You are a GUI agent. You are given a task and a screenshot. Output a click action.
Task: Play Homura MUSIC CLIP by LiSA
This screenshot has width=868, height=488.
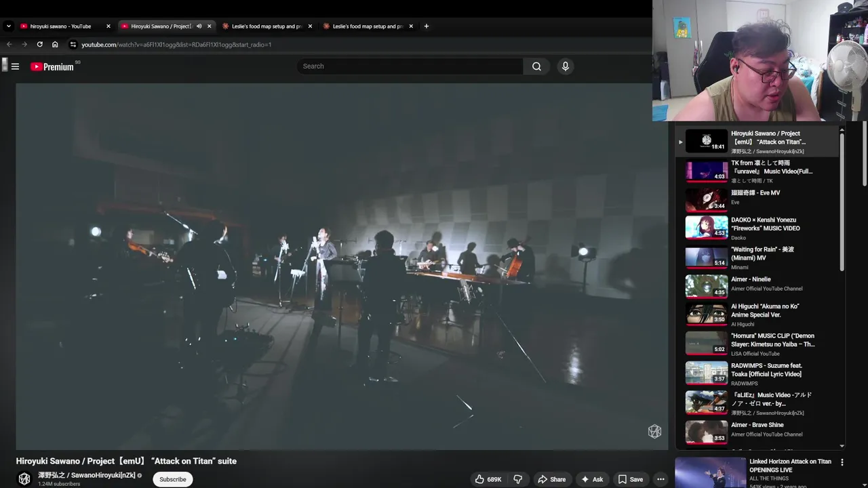click(x=757, y=344)
